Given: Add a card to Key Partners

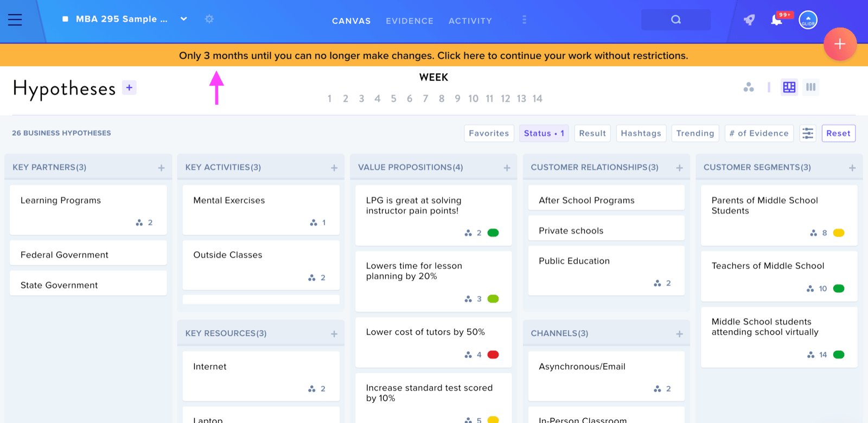Looking at the screenshot, I should [x=161, y=168].
